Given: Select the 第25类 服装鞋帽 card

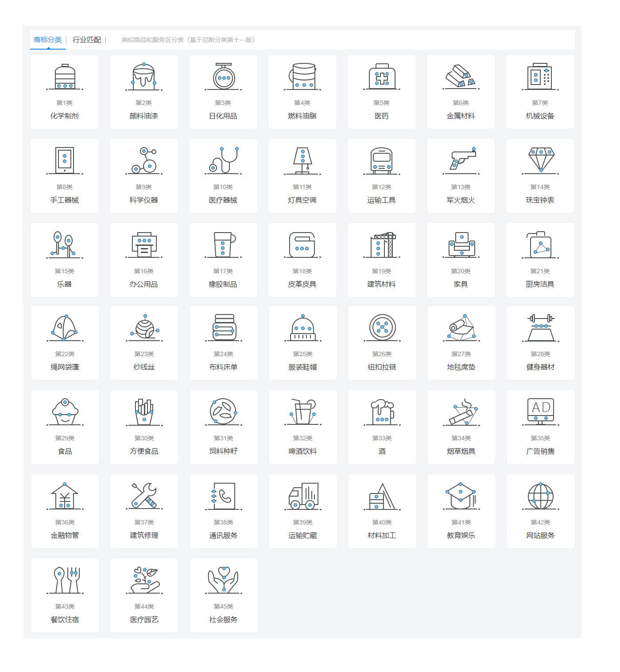Looking at the screenshot, I should 303,343.
